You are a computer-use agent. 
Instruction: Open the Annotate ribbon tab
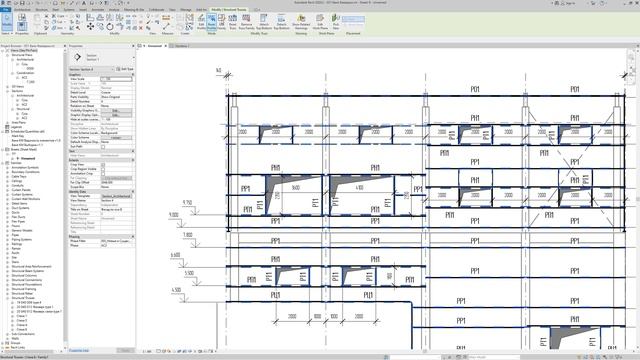[x=98, y=9]
